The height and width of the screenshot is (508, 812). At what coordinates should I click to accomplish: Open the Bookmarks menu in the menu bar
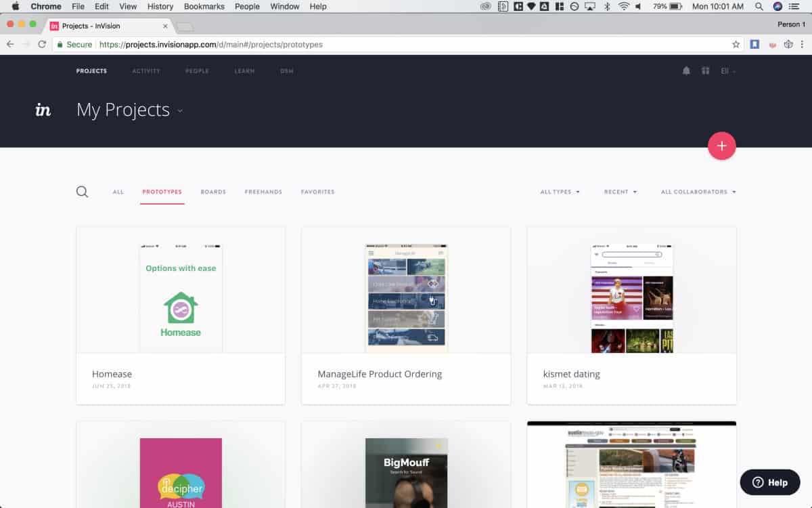(204, 6)
